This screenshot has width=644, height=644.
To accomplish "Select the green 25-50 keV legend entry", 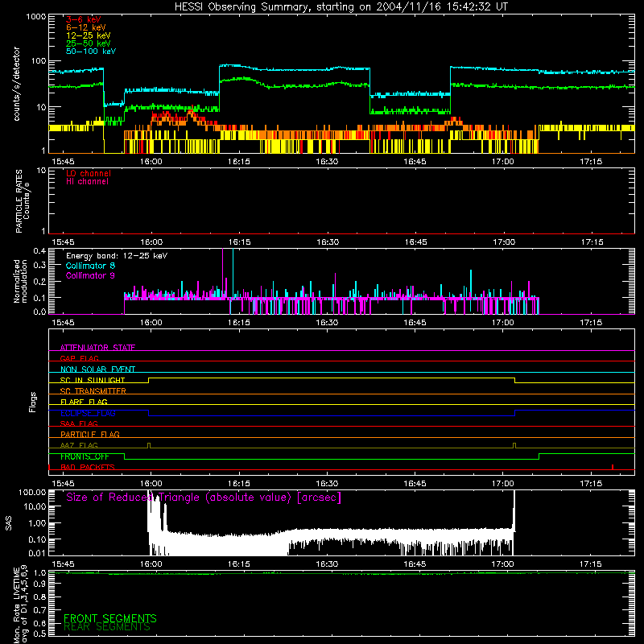I will [x=88, y=43].
